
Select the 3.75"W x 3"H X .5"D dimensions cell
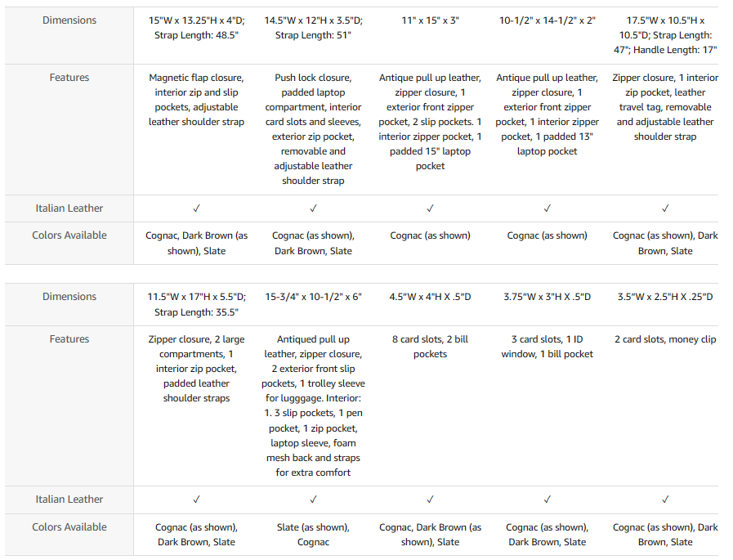tap(548, 297)
